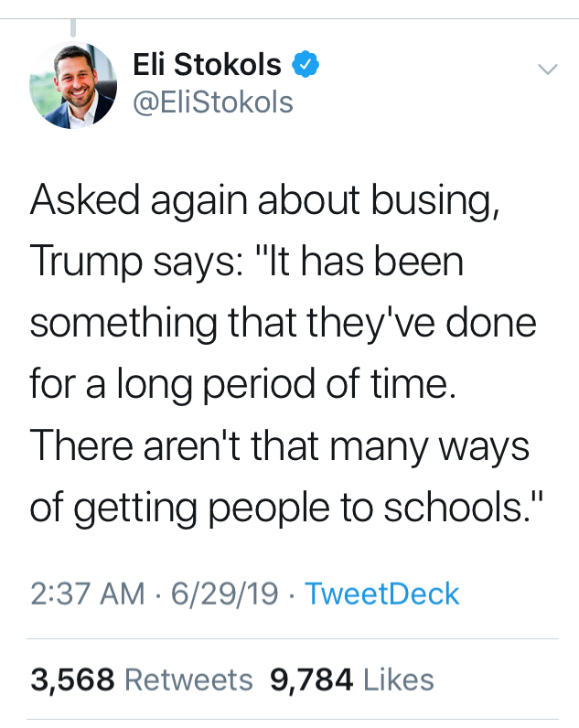Visit the @EliStokols handle link
This screenshot has width=579, height=728.
point(213,102)
